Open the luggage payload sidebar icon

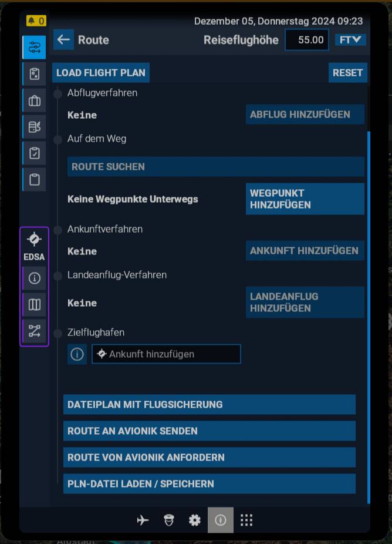pyautogui.click(x=34, y=100)
